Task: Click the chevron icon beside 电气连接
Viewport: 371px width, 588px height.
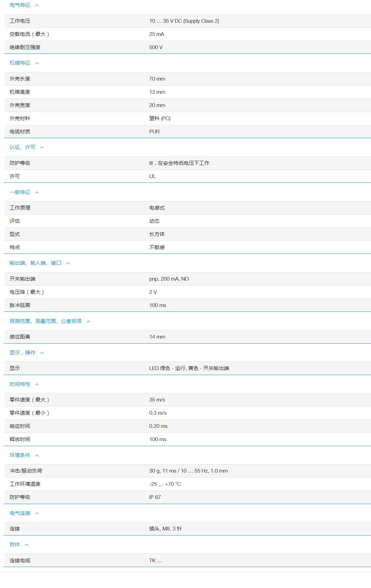Action: 37,514
